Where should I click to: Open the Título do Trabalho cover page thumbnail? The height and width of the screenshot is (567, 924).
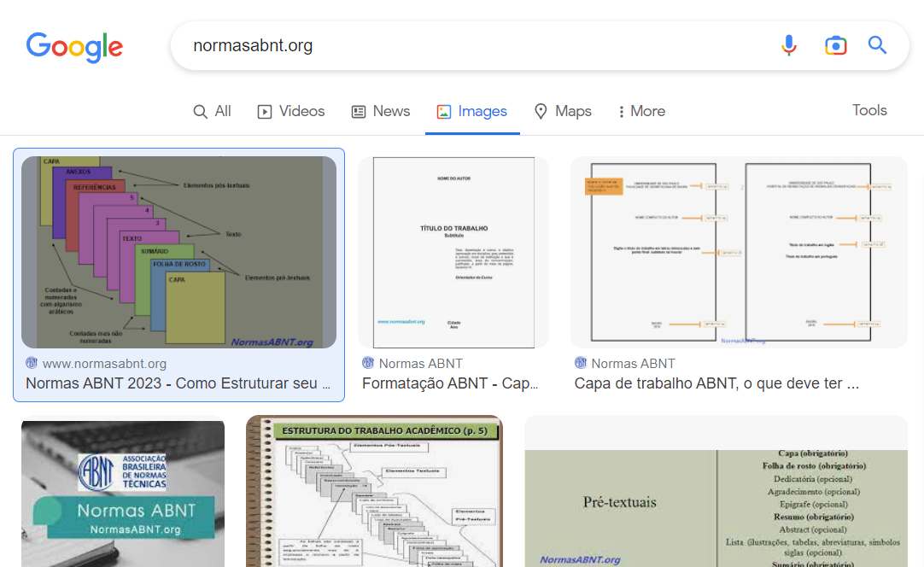click(453, 252)
